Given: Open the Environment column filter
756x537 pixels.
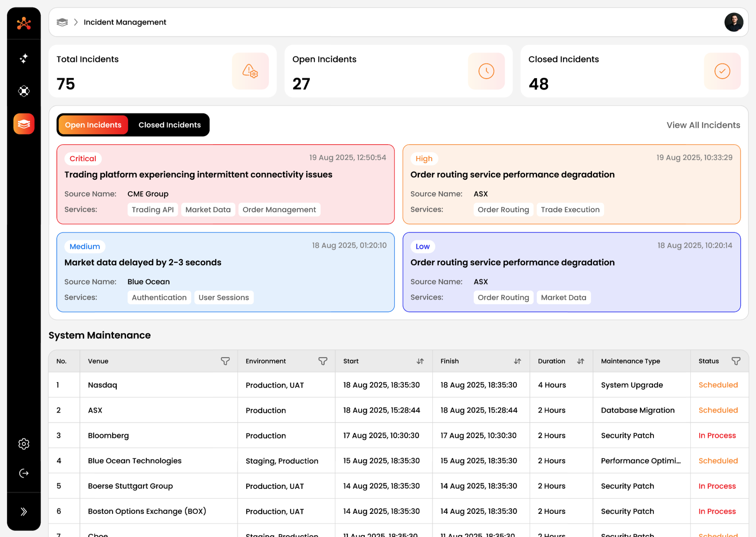Looking at the screenshot, I should point(323,361).
